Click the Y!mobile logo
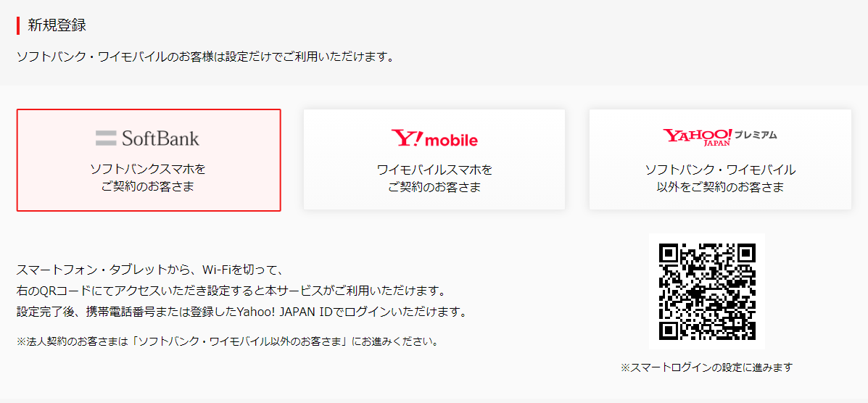The height and width of the screenshot is (403, 868). (x=434, y=138)
